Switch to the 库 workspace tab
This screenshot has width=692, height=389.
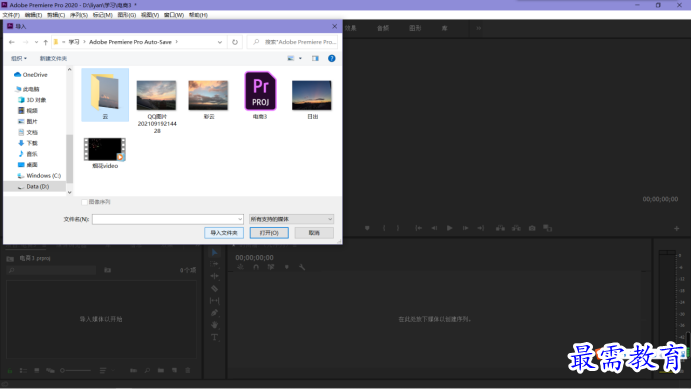click(444, 28)
